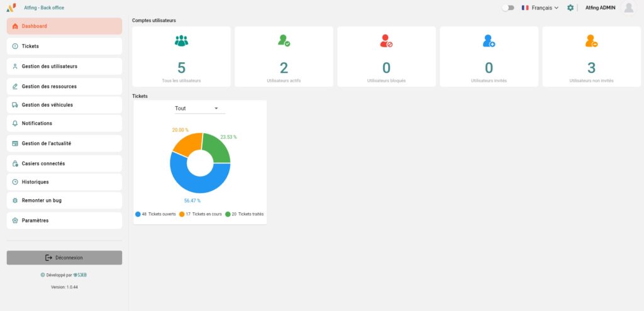The image size is (644, 311).
Task: Click the Atfing logo icon
Action: [11, 8]
